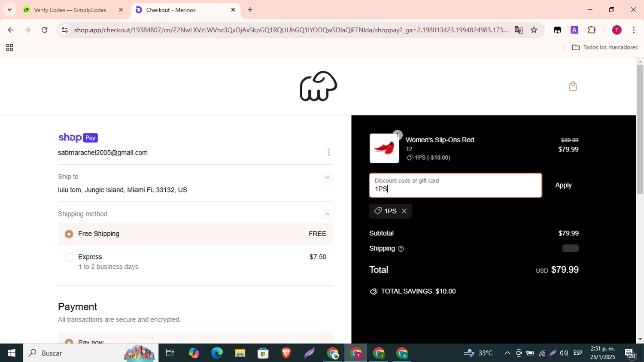Screen dimensions: 644x362
Task: Open Chrome three-dot menu
Action: pyautogui.click(x=634, y=30)
